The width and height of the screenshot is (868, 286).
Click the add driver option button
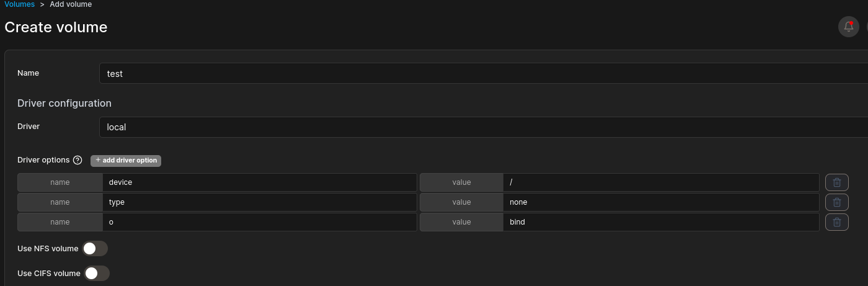coord(126,161)
